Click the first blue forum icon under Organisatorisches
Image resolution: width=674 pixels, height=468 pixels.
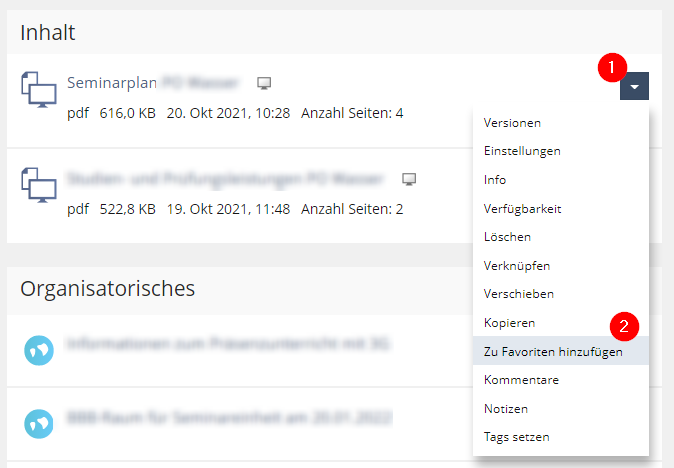39,347
